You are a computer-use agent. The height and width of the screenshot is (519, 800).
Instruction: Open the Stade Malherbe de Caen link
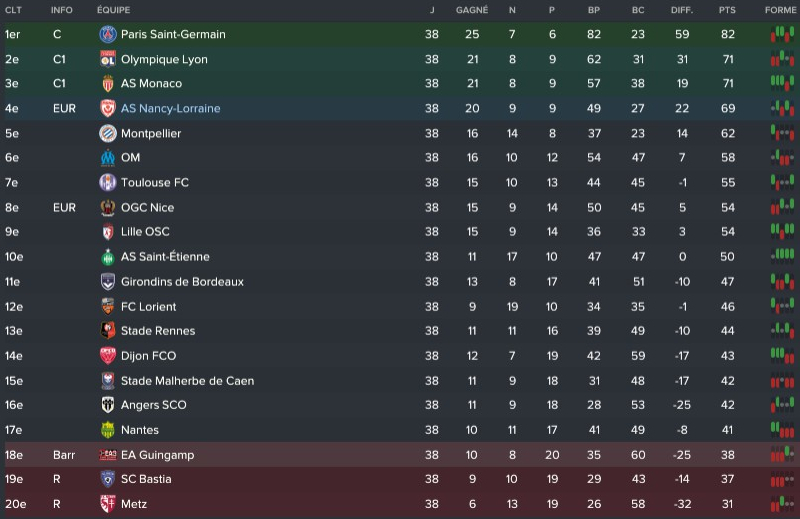coord(187,381)
